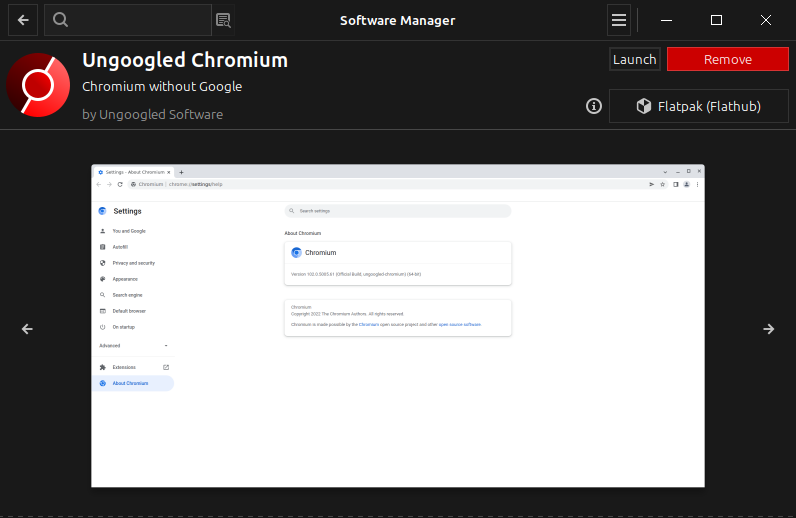Remove Ungoogled Chromium
This screenshot has height=518, width=796.
pyautogui.click(x=727, y=59)
